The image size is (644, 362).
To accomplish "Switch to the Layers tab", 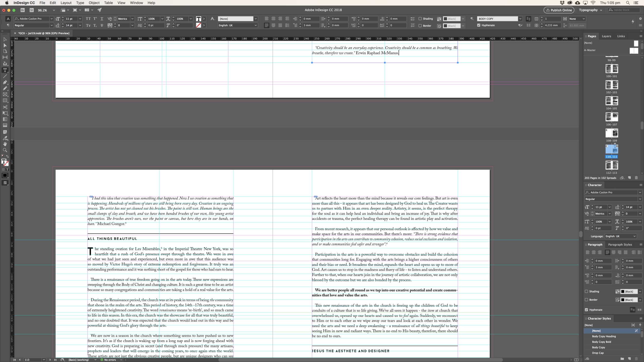I will click(x=606, y=36).
